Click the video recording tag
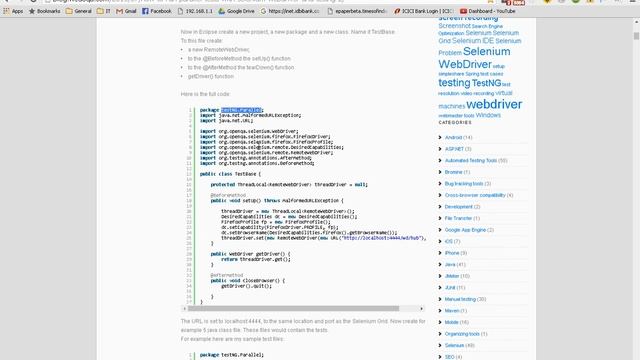 (x=477, y=93)
